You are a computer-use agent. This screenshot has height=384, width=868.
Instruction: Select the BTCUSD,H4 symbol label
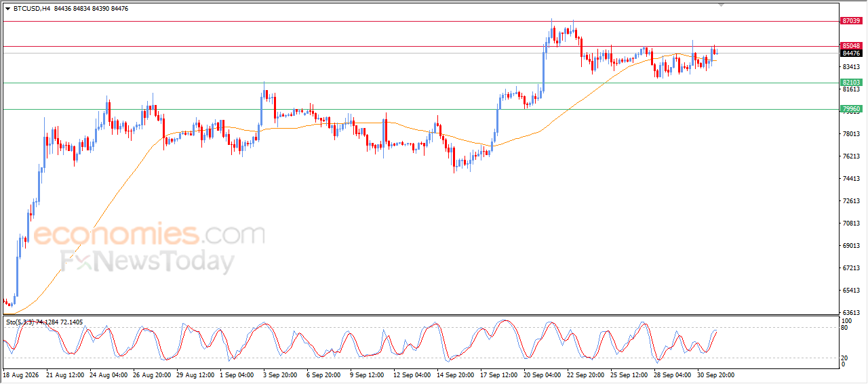pyautogui.click(x=31, y=9)
